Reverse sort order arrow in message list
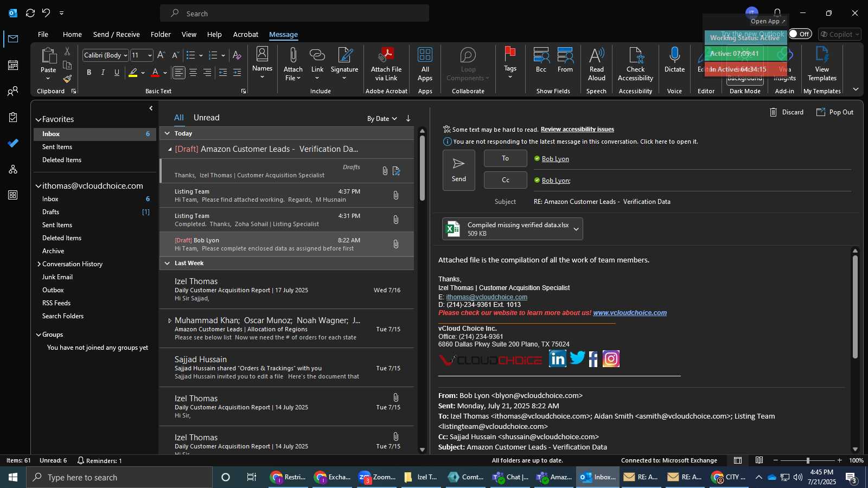Image resolution: width=868 pixels, height=488 pixels. click(x=408, y=118)
